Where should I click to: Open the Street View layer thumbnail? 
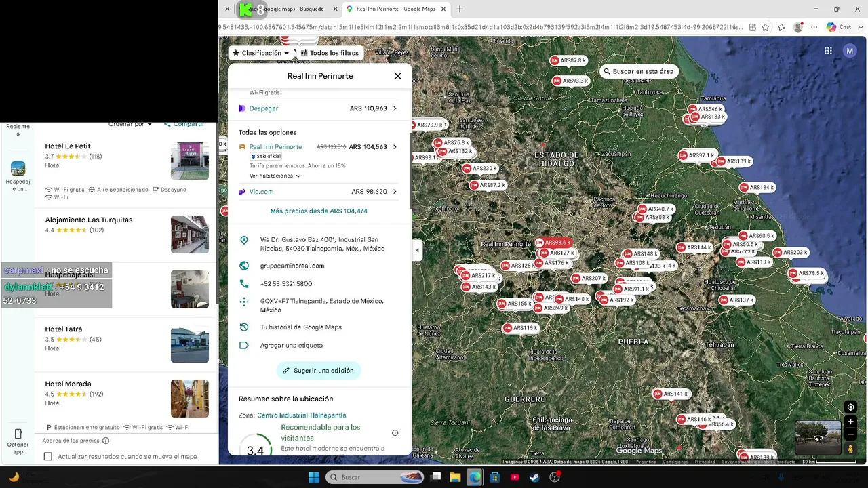click(x=818, y=438)
